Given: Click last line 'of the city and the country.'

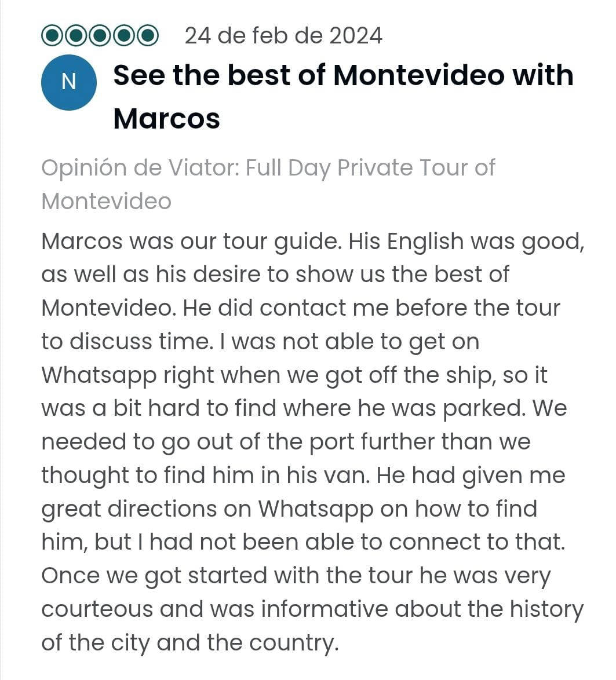Looking at the screenshot, I should 189,643.
